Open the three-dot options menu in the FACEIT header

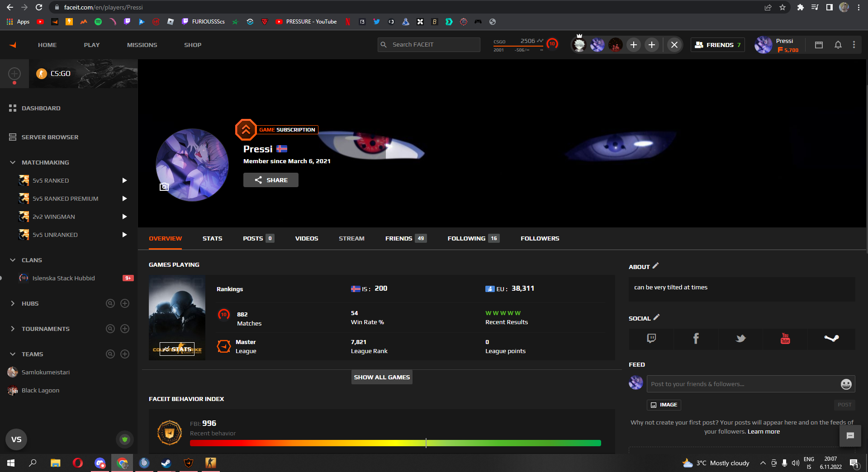coord(854,45)
